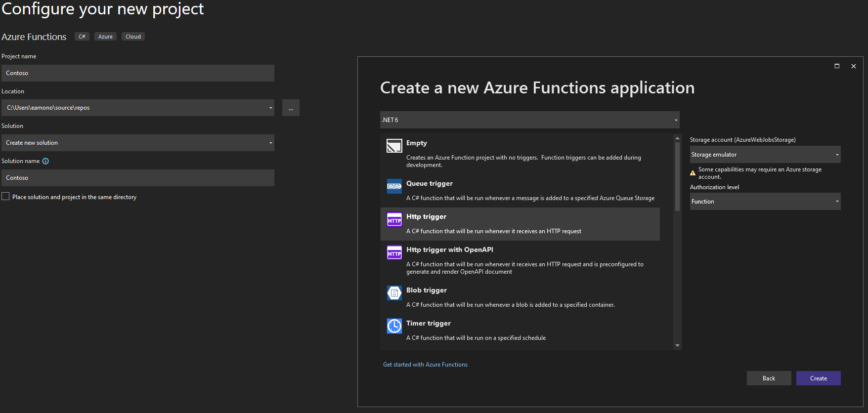Select the Blob trigger icon
Image resolution: width=868 pixels, height=413 pixels.
click(x=394, y=293)
